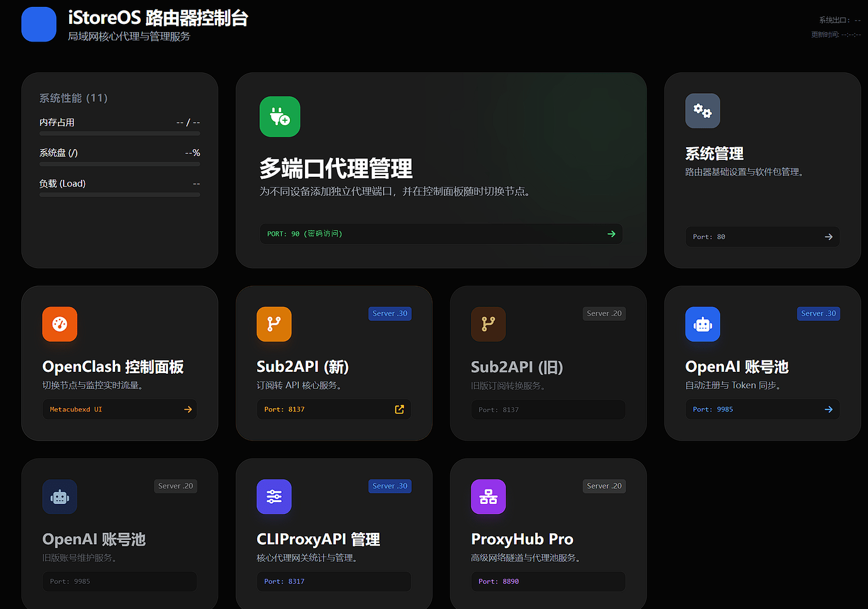868x609 pixels.
Task: Click the 系统盘 (/) progress bar
Action: 120,164
